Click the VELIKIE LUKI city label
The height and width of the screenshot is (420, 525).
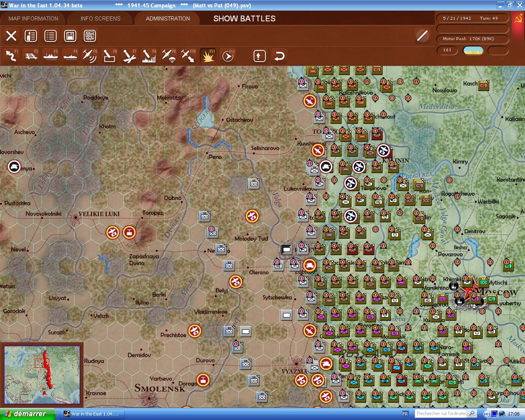tap(99, 214)
